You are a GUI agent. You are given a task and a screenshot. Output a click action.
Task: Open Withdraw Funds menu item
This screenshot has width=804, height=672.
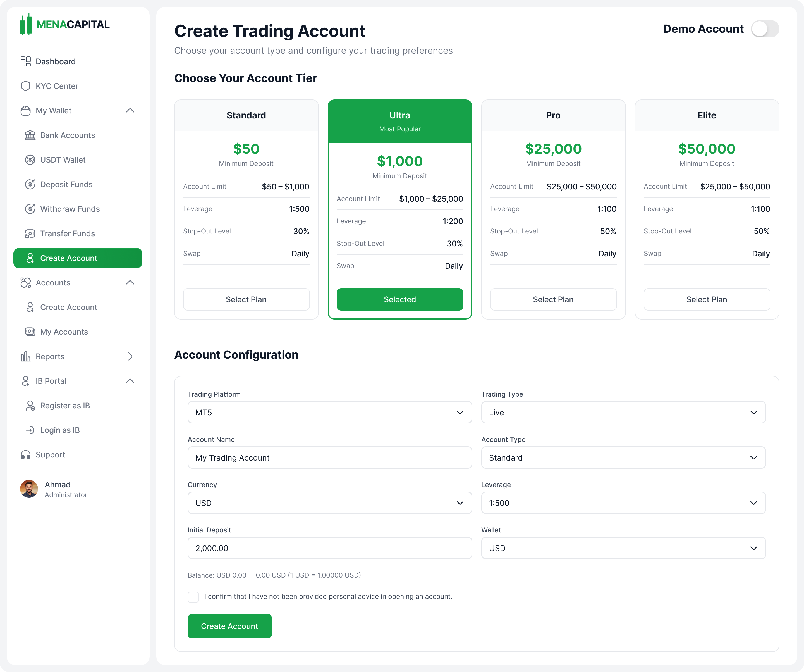tap(78, 209)
